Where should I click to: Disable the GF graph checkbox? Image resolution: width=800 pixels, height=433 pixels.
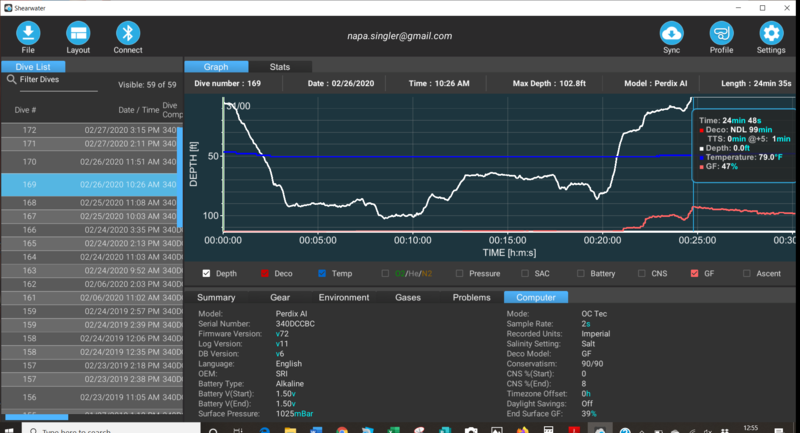point(694,273)
